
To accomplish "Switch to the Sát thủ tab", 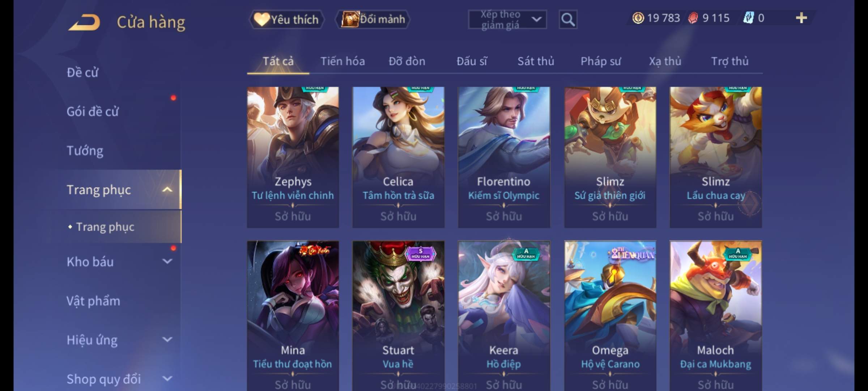I will [536, 61].
